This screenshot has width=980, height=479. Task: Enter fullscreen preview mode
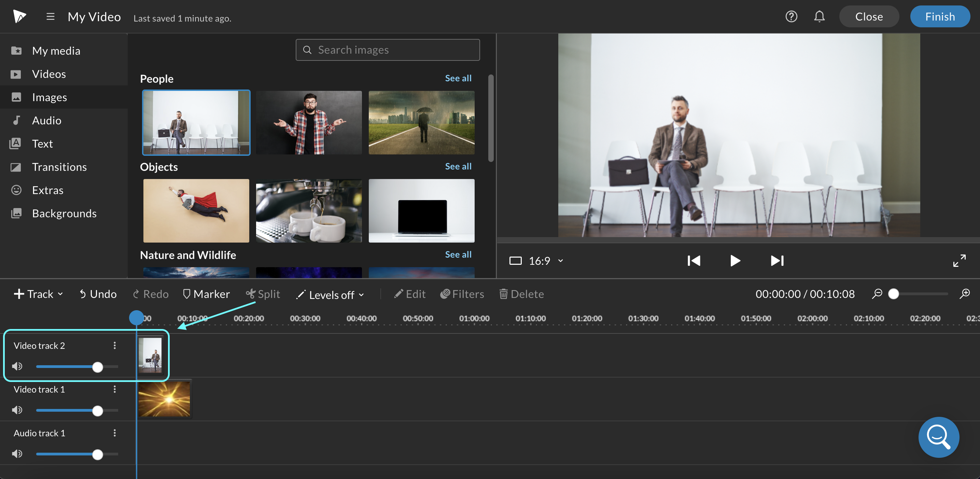[959, 261]
